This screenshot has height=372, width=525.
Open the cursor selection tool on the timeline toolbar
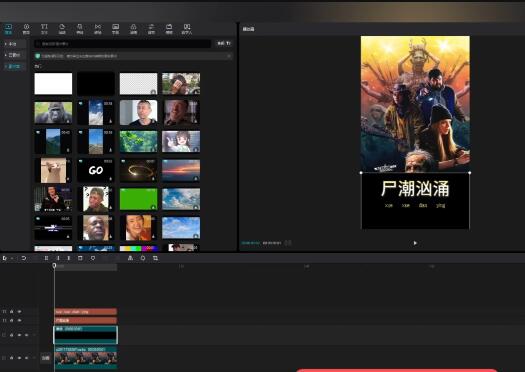coord(5,258)
